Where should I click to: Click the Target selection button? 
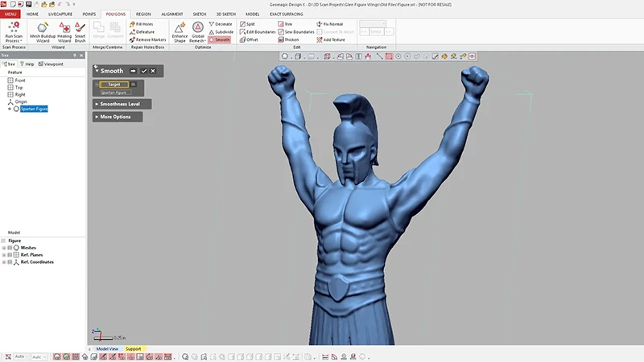click(x=114, y=84)
